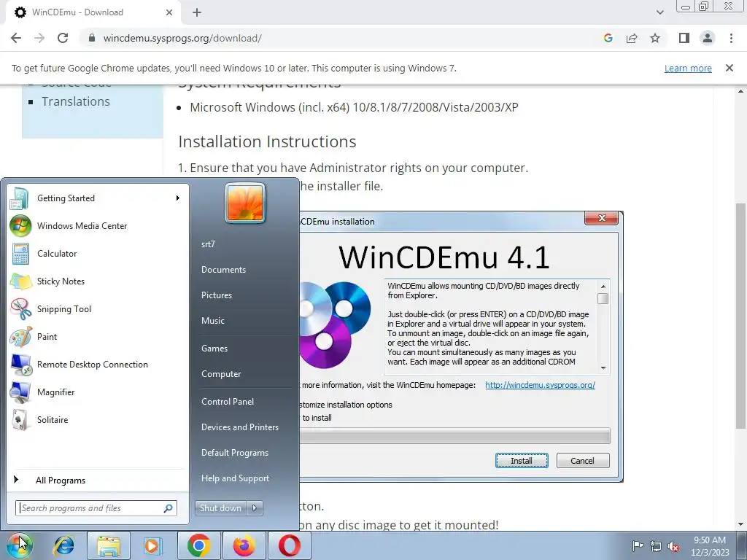Screen dimensions: 747x560
Task: Open Music library
Action: (x=212, y=321)
